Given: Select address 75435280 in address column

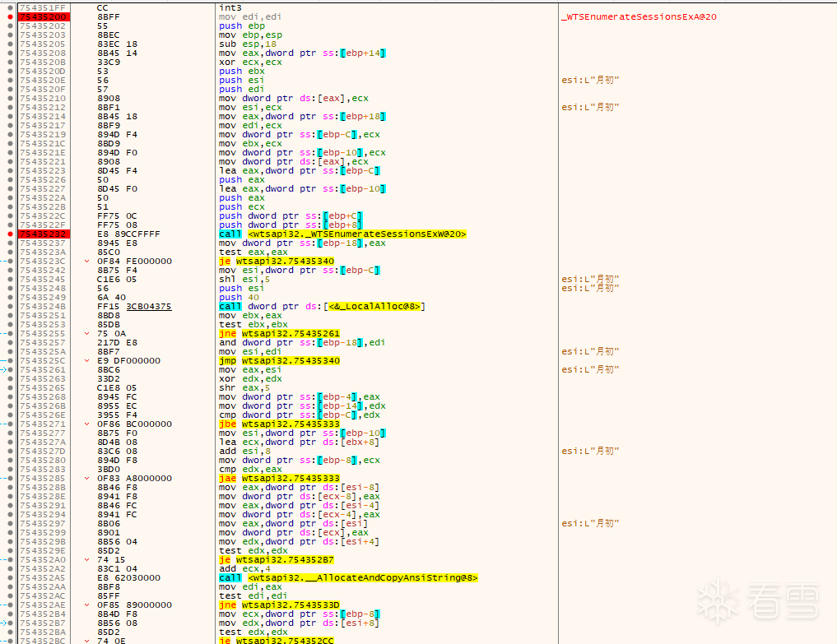Looking at the screenshot, I should [44, 461].
